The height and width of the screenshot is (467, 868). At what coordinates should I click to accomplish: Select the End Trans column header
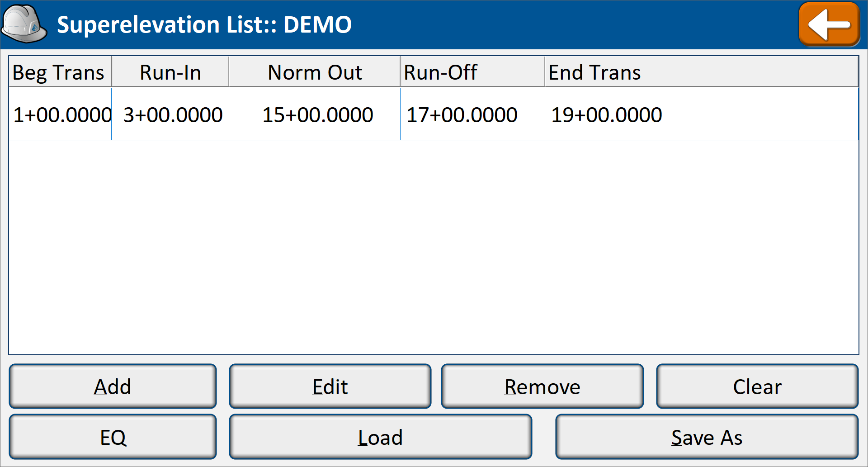[x=702, y=71]
